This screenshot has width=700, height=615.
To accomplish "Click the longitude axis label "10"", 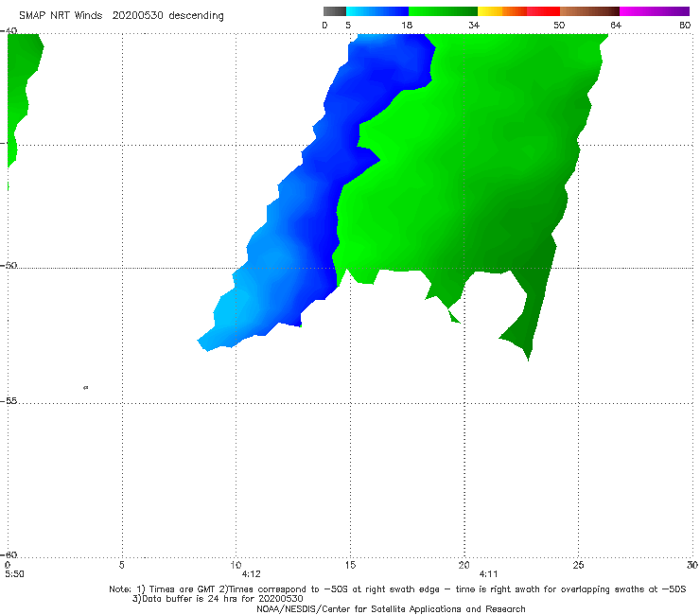I will pyautogui.click(x=236, y=565).
